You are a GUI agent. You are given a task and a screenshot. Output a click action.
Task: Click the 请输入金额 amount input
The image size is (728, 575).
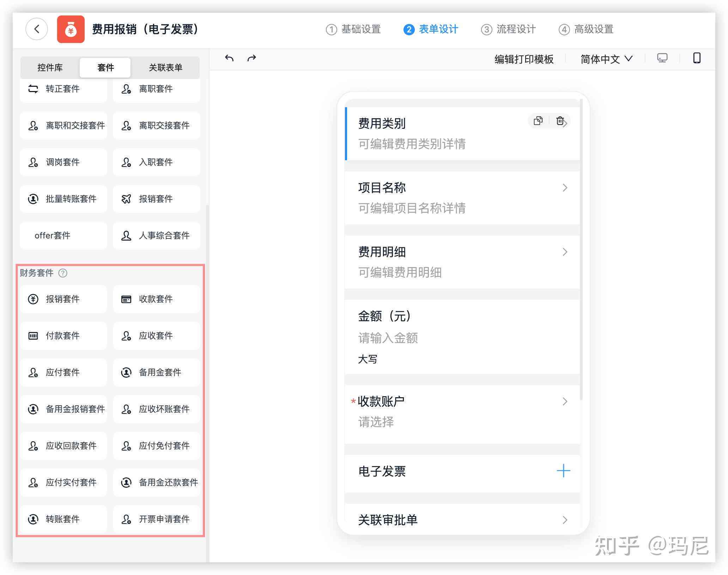[388, 338]
